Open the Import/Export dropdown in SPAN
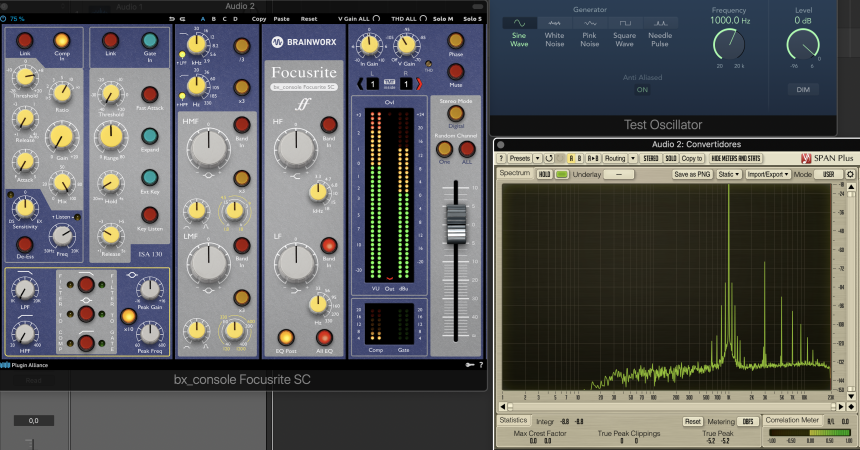The width and height of the screenshot is (860, 450). tap(767, 174)
